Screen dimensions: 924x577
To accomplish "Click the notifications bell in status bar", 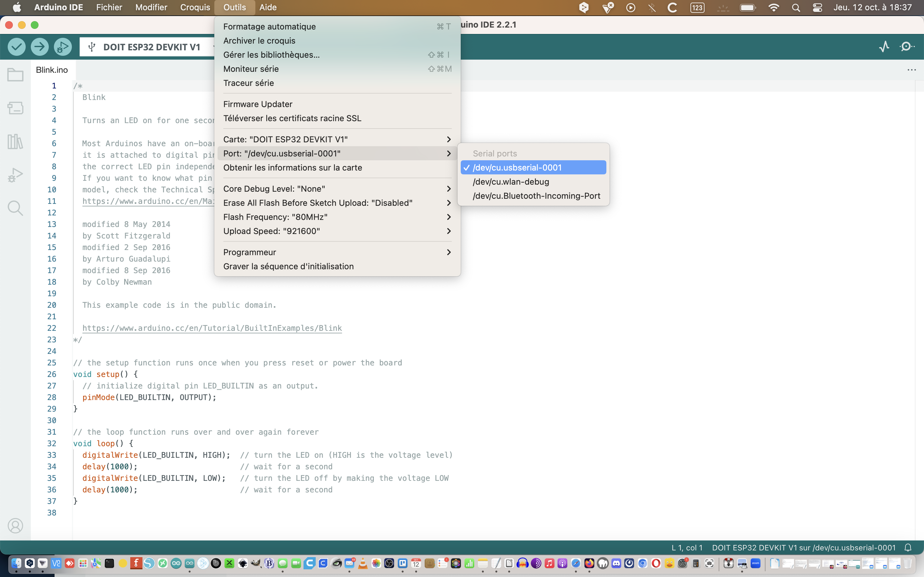I will point(908,548).
